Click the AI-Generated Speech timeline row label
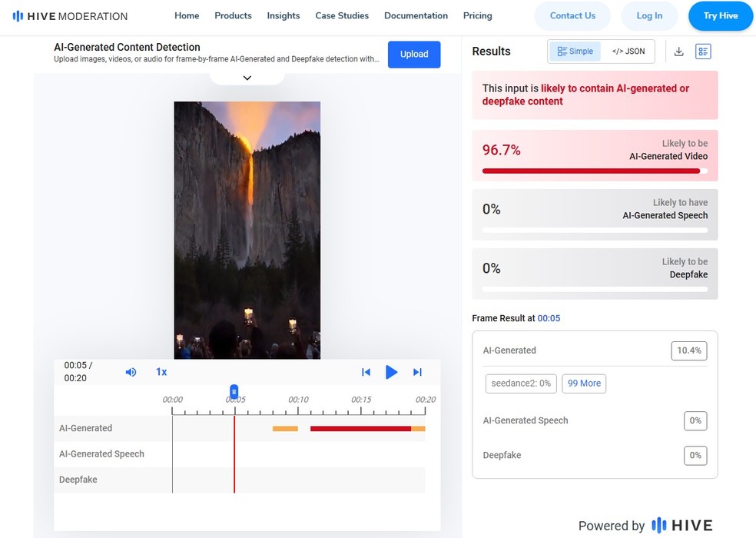 coord(101,454)
